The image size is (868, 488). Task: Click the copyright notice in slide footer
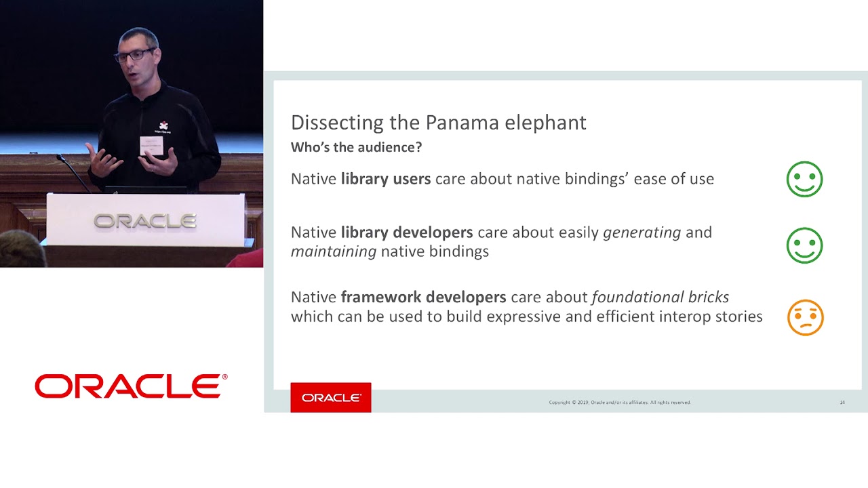coord(620,403)
